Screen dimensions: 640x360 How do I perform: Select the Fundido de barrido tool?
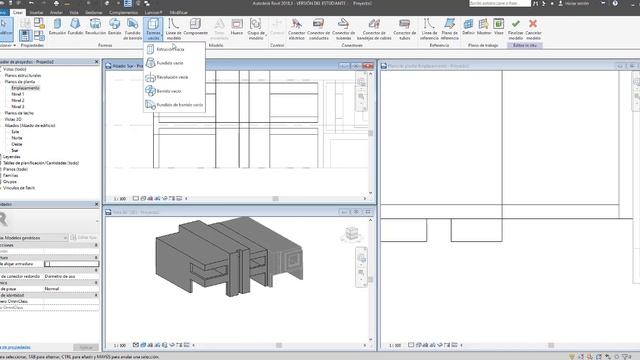tap(132, 29)
